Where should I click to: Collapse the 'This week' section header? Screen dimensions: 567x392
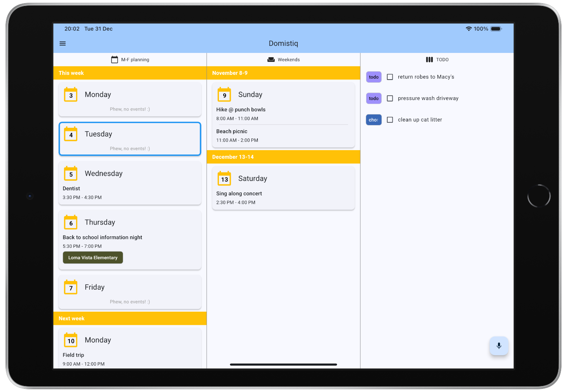coord(130,73)
